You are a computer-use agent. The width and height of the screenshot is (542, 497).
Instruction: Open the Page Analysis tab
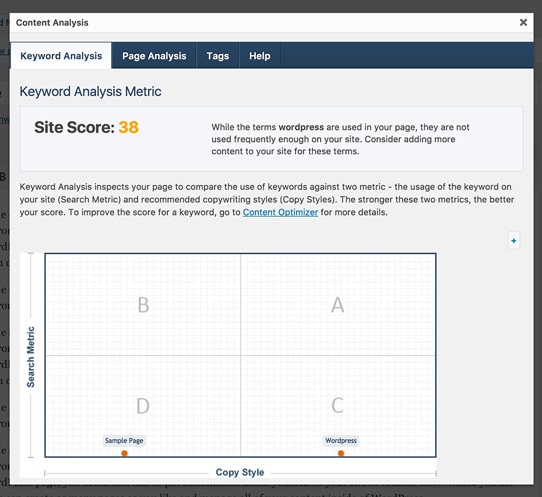point(154,56)
